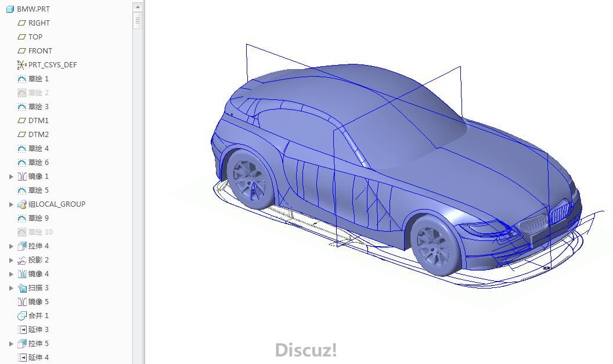Select the RIGHT plane label
The image size is (613, 364).
39,23
